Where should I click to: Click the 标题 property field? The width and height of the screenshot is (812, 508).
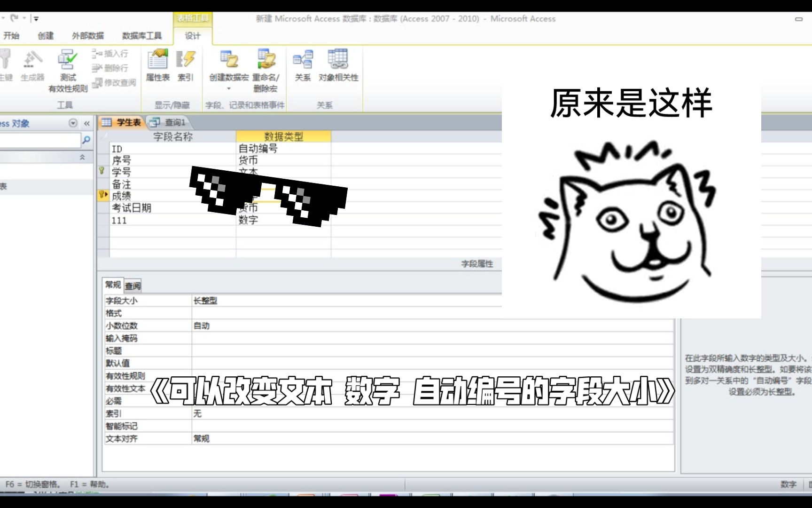pyautogui.click(x=432, y=350)
